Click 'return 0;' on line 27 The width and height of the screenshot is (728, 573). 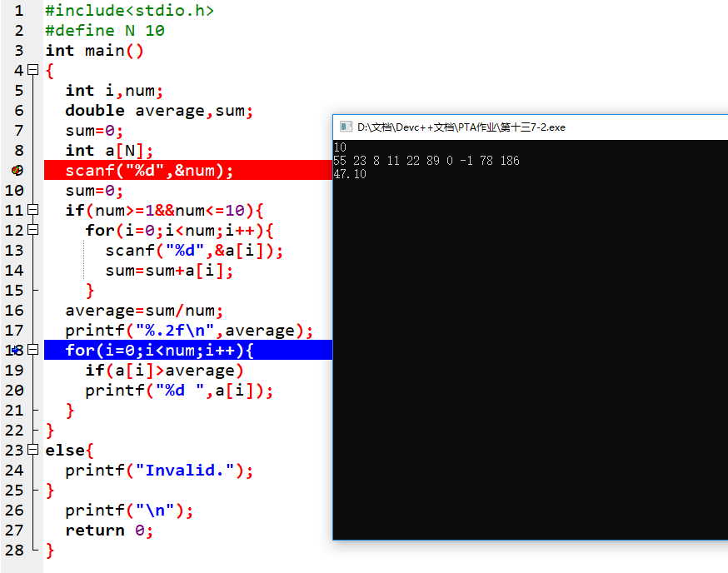[109, 530]
